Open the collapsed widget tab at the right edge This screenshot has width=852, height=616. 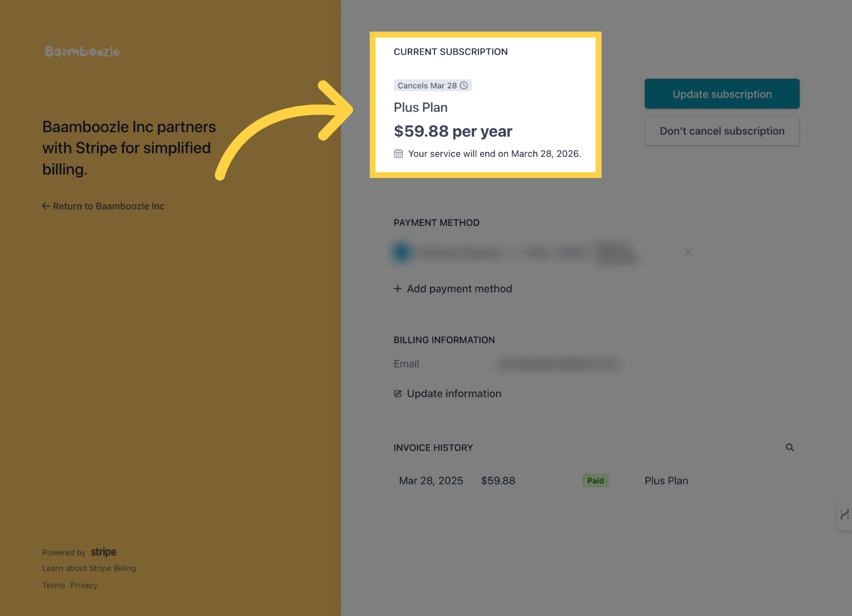(845, 515)
